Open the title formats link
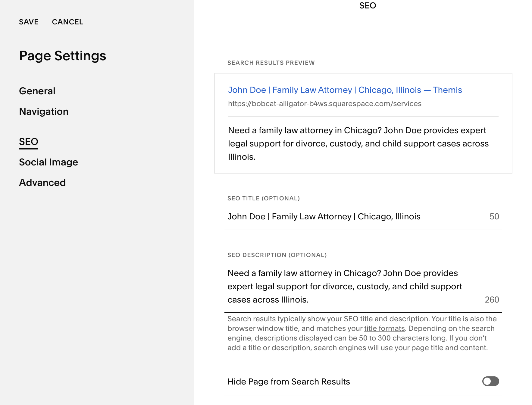Image resolution: width=532 pixels, height=405 pixels. click(x=384, y=328)
